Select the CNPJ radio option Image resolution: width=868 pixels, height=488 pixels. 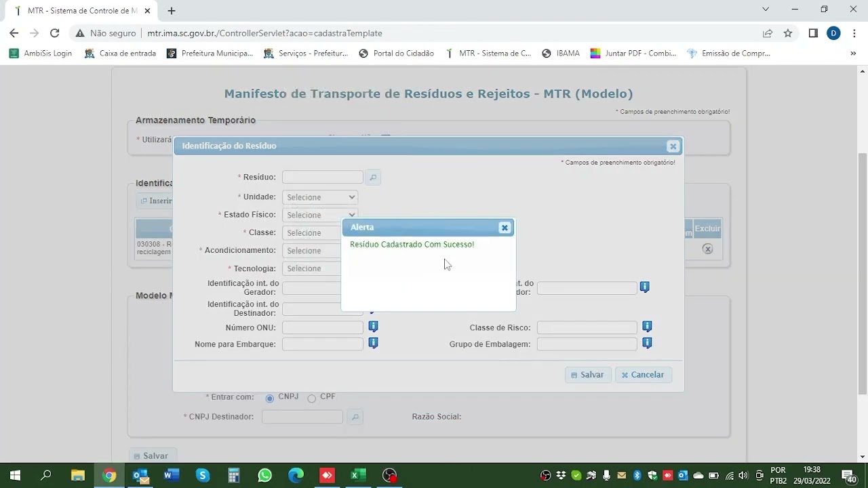[x=270, y=399]
